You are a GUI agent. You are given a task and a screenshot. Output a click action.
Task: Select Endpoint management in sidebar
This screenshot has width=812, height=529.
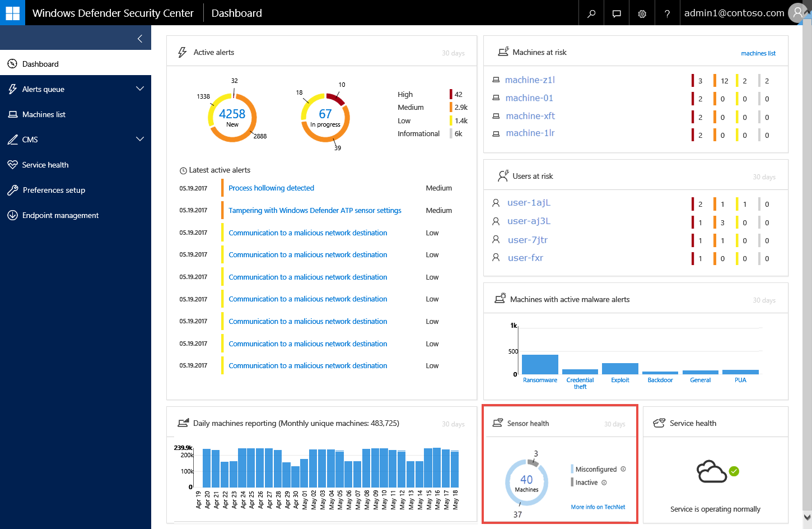[60, 215]
